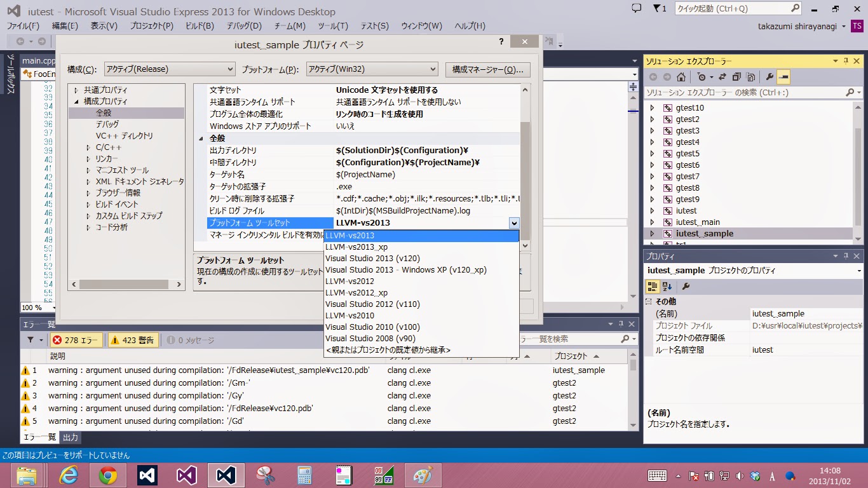Click the wrench properties icon in Solution Explorer

point(770,77)
